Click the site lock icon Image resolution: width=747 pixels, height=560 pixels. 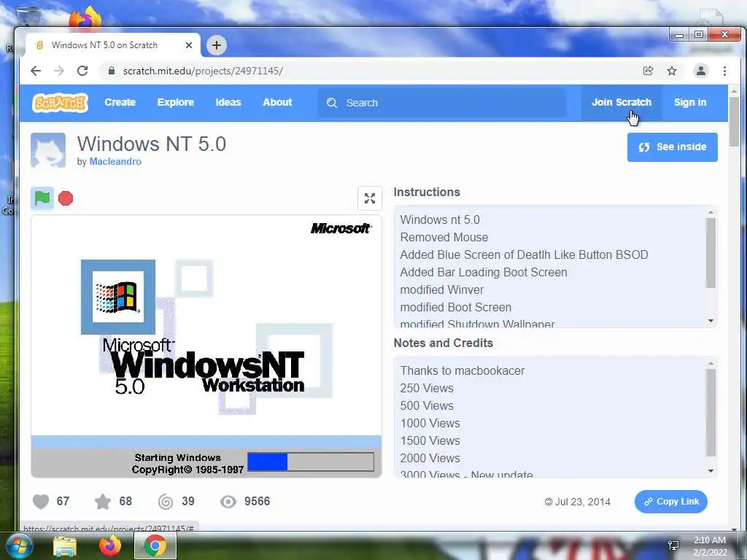(x=112, y=71)
